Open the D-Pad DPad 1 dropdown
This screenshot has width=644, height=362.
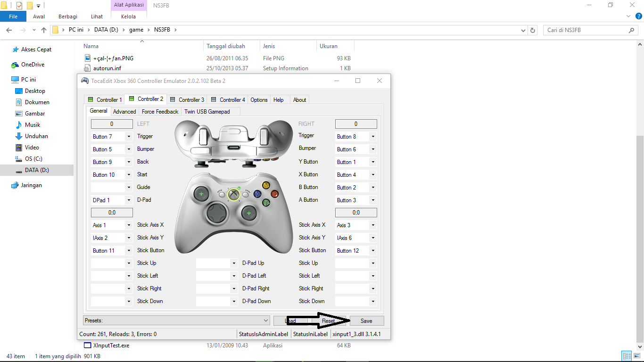tap(129, 200)
